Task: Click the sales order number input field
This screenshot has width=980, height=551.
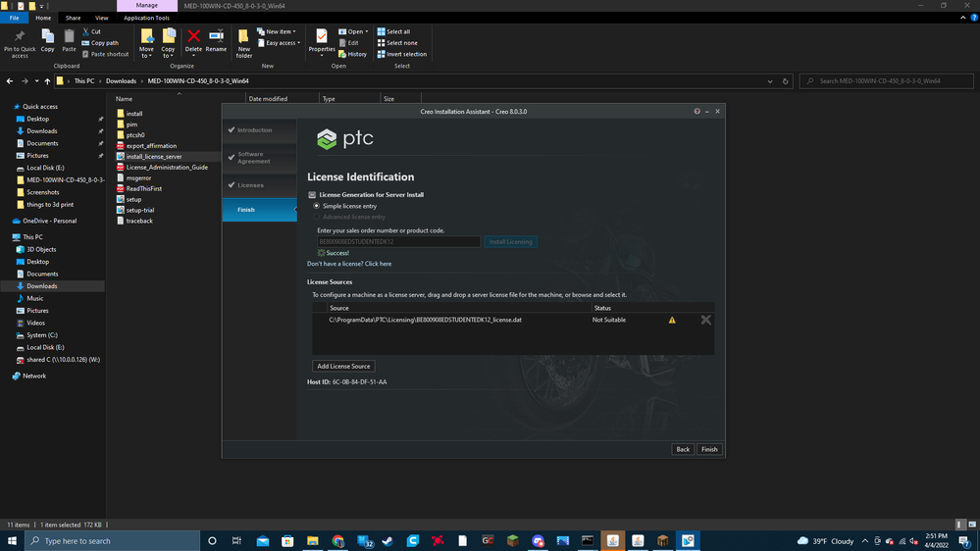Action: point(398,241)
